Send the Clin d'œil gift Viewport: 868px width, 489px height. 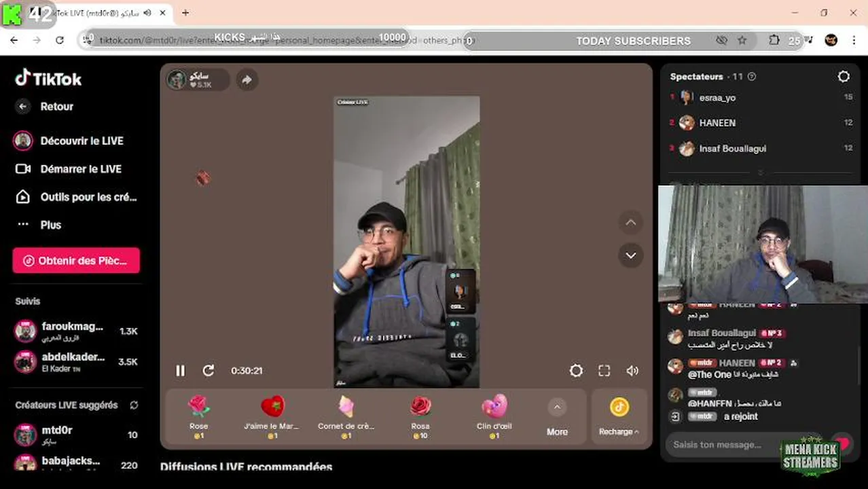494,417
